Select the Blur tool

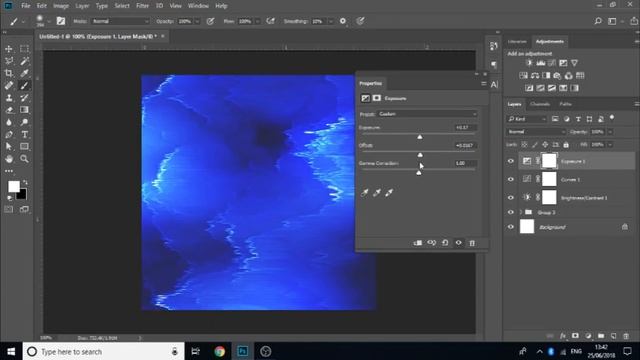(x=9, y=122)
